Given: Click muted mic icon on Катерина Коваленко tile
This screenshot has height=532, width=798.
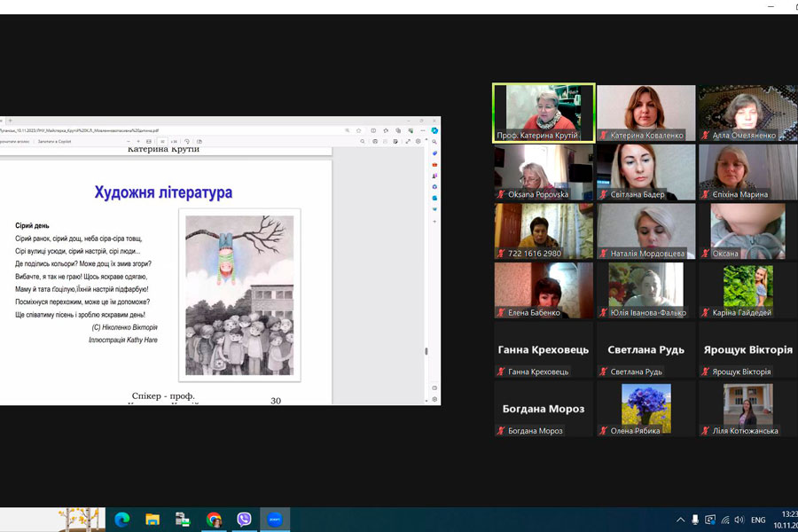Looking at the screenshot, I should tap(604, 136).
